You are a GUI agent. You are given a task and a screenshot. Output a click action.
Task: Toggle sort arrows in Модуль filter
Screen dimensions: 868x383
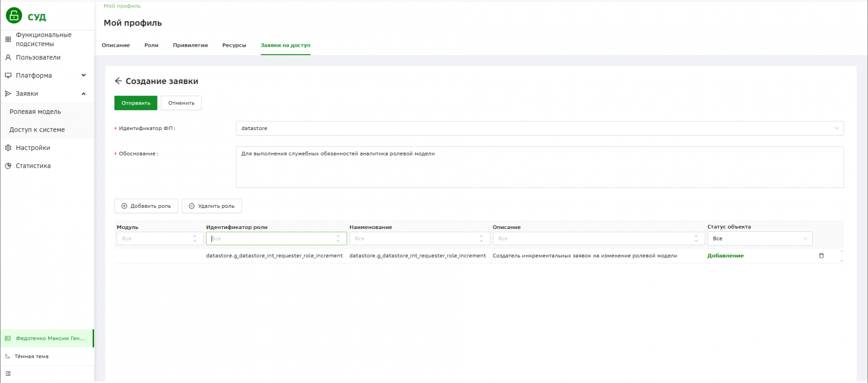[x=195, y=238]
